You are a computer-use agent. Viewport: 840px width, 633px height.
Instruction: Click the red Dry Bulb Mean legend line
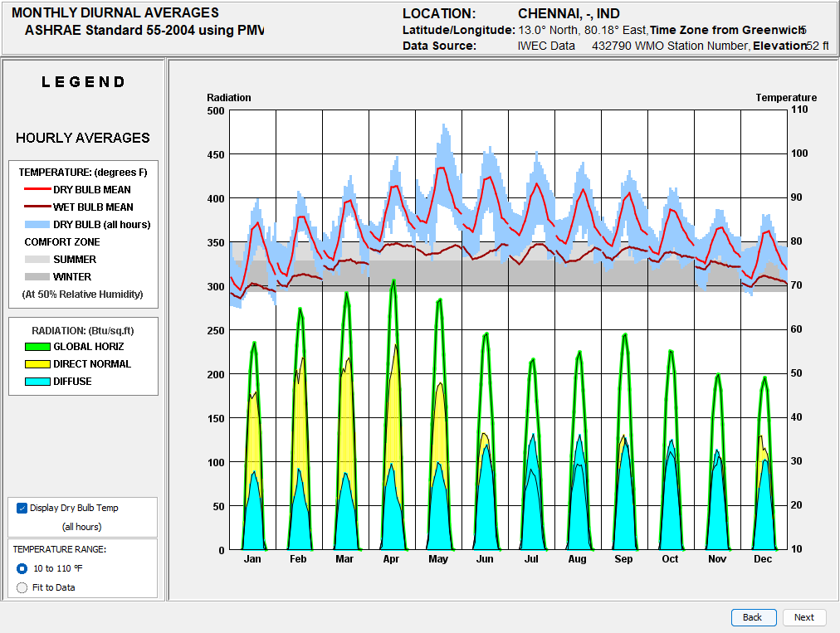(37, 189)
